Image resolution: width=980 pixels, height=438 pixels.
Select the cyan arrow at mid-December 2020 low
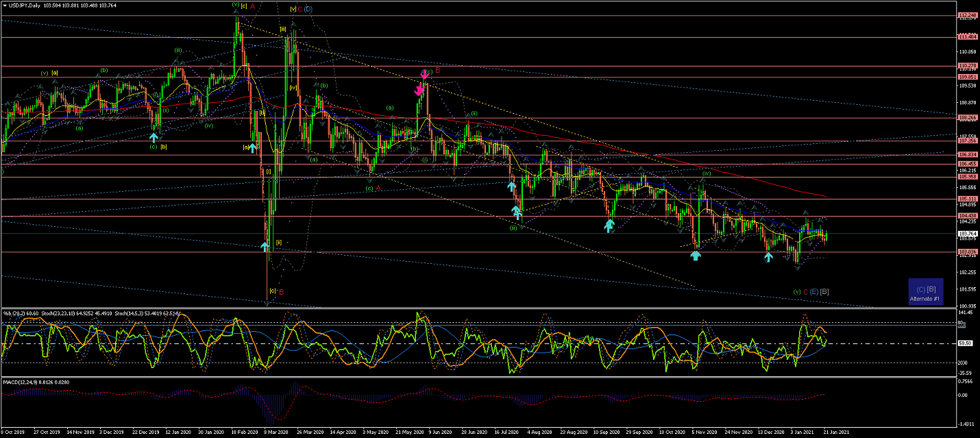coord(768,257)
